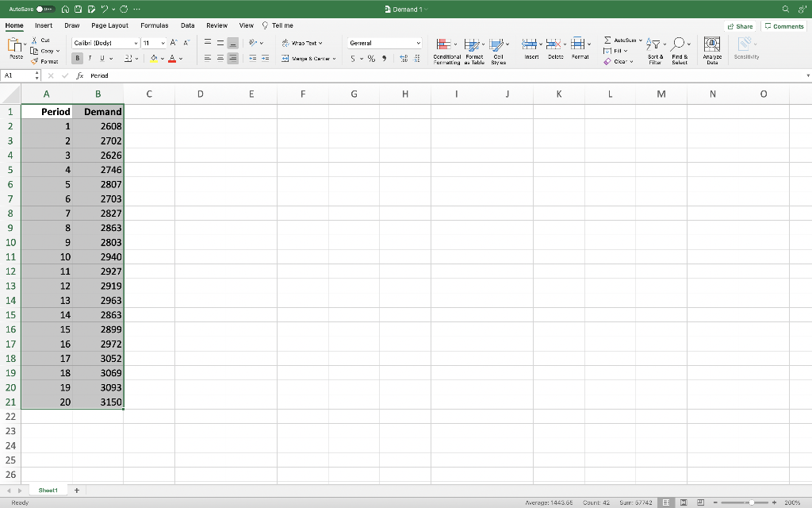Open the Number Format dropdown showing General
Image resolution: width=812 pixels, height=508 pixels.
(x=383, y=42)
